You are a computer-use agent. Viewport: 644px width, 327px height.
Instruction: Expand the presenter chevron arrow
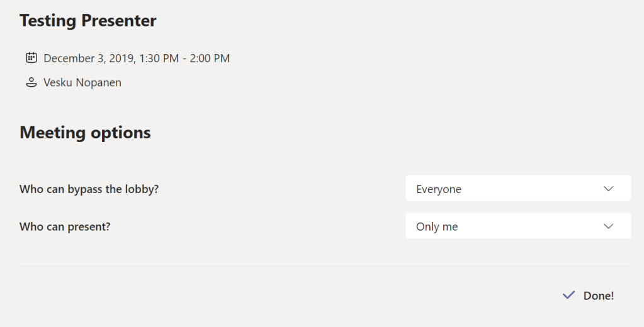point(608,226)
